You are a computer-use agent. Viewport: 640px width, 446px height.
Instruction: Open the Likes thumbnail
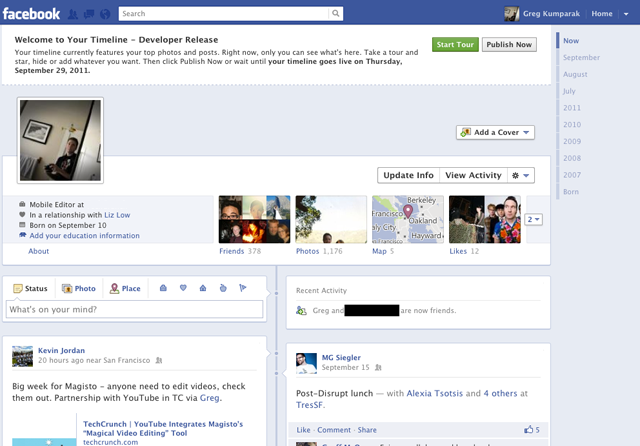tap(484, 220)
